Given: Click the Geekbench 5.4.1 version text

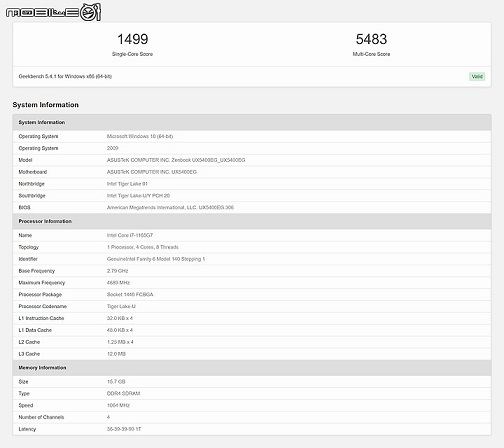Looking at the screenshot, I should click(x=65, y=76).
